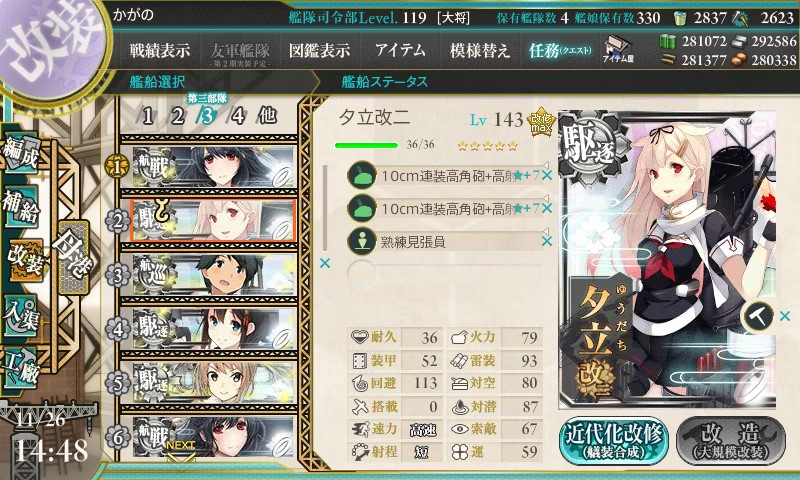Click the green HP bar of 夕立改二
Image resolution: width=800 pixels, height=480 pixels.
point(366,145)
